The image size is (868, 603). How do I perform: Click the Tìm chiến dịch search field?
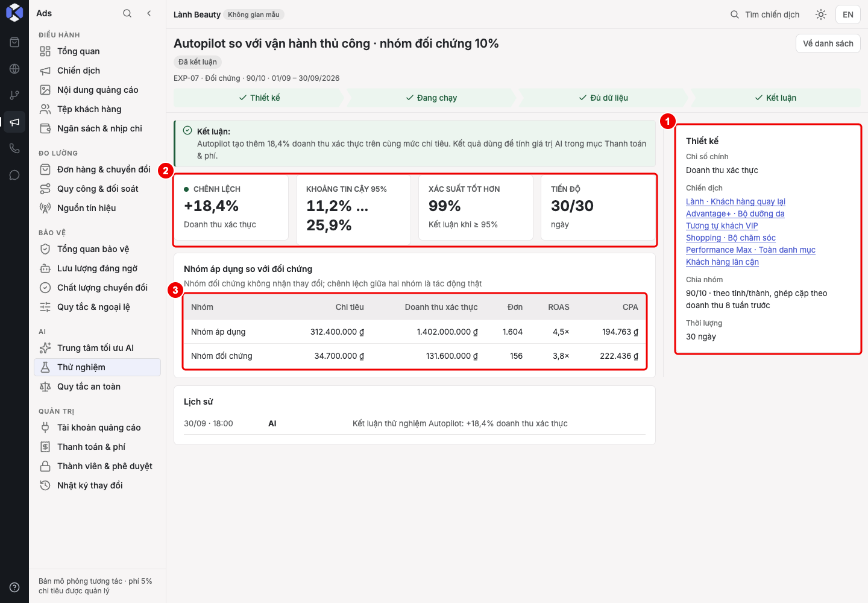click(765, 14)
